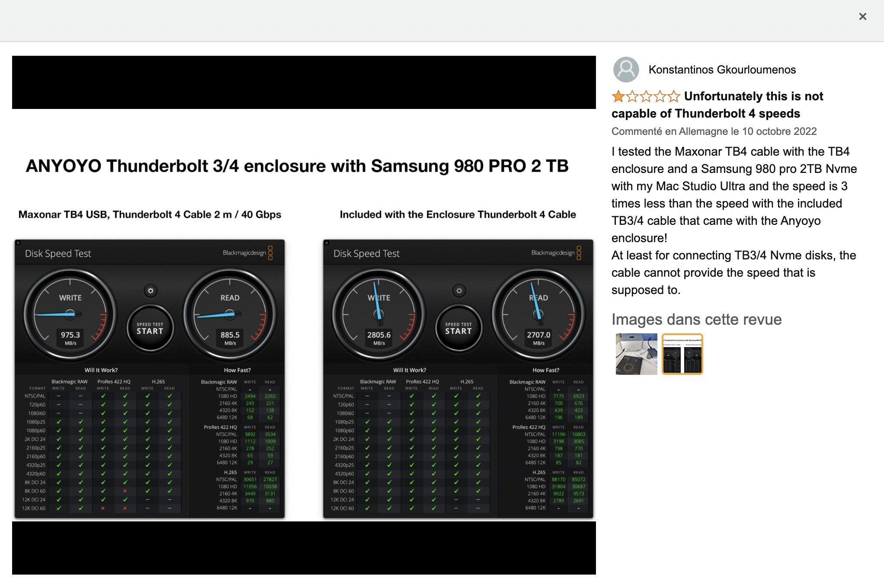Open Konstantinos Gkourloumenos reviewer profile
This screenshot has height=588, width=884.
tap(722, 70)
